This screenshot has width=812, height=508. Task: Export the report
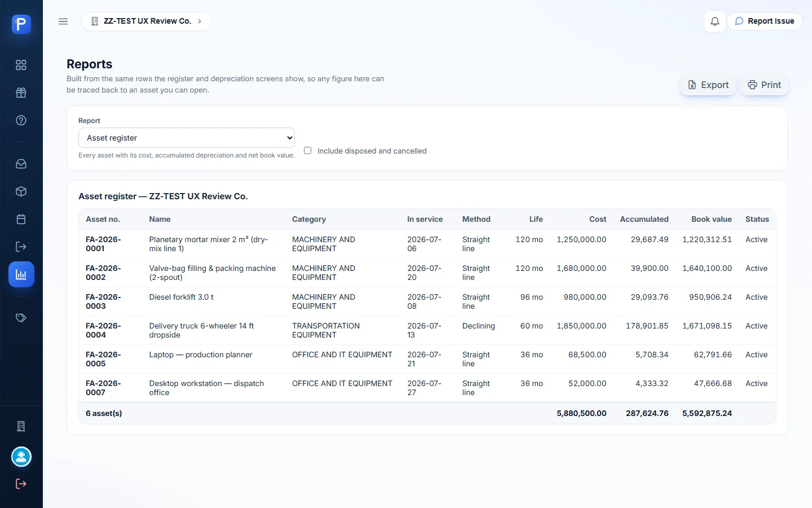708,85
